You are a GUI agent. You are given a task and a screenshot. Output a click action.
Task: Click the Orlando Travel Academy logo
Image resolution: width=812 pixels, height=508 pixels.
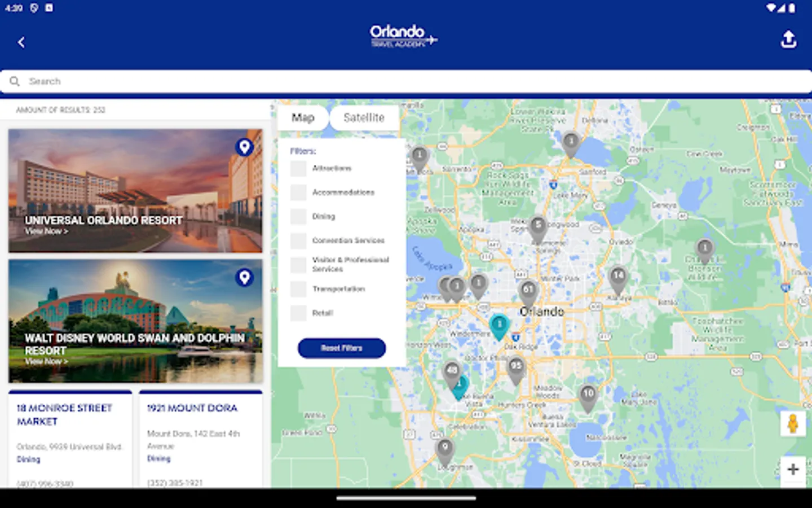click(x=404, y=36)
